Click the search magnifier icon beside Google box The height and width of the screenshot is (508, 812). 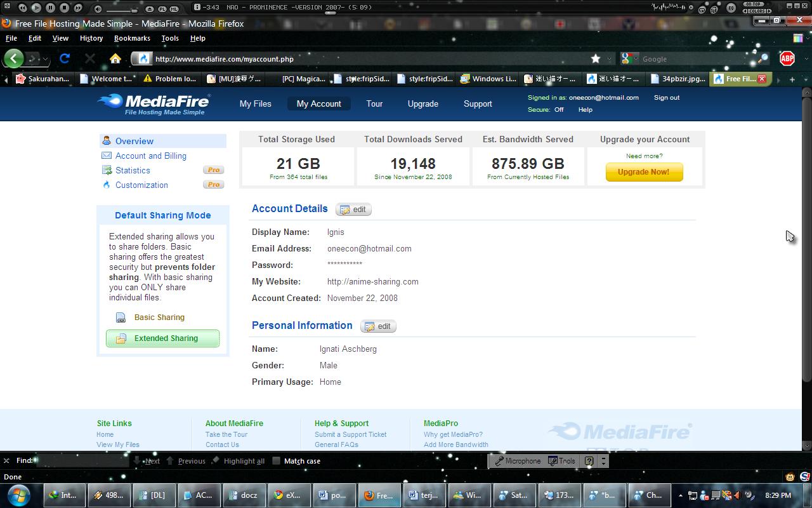(763, 58)
